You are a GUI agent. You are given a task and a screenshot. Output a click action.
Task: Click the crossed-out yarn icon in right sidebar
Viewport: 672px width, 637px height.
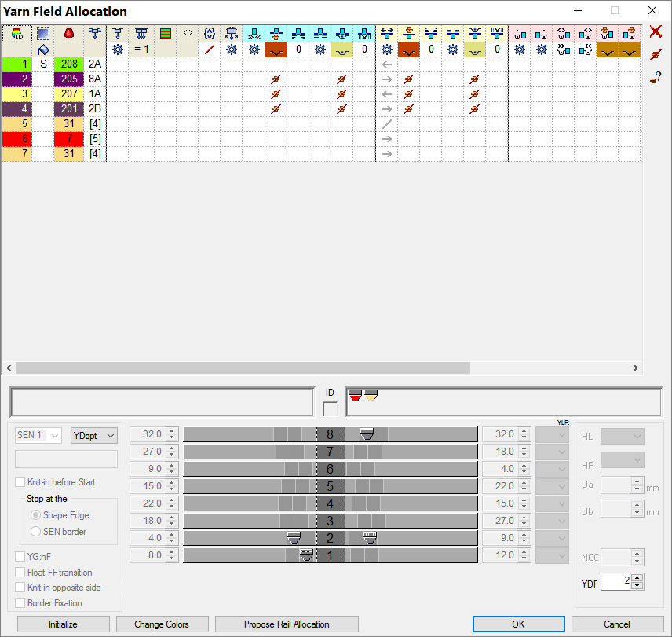(656, 54)
